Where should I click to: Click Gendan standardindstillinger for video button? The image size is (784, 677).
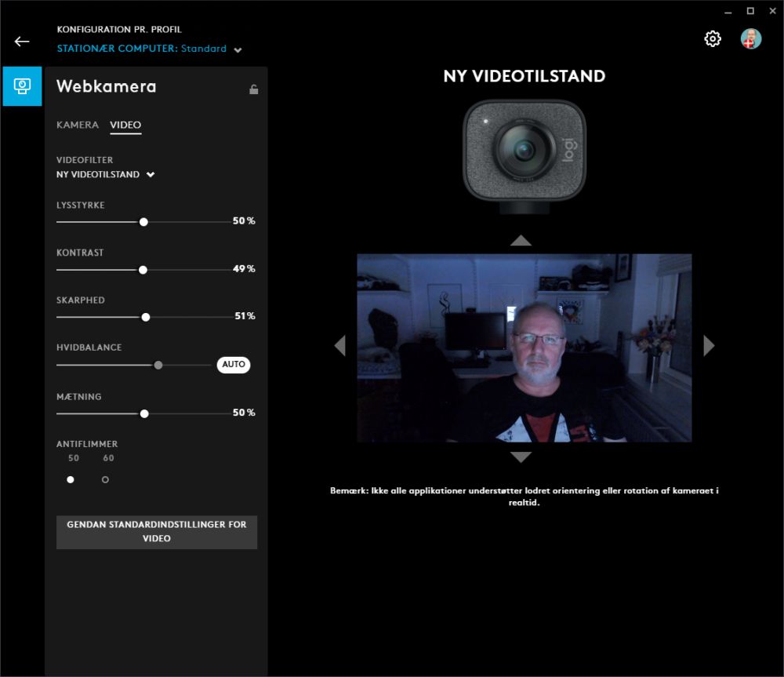click(x=157, y=532)
